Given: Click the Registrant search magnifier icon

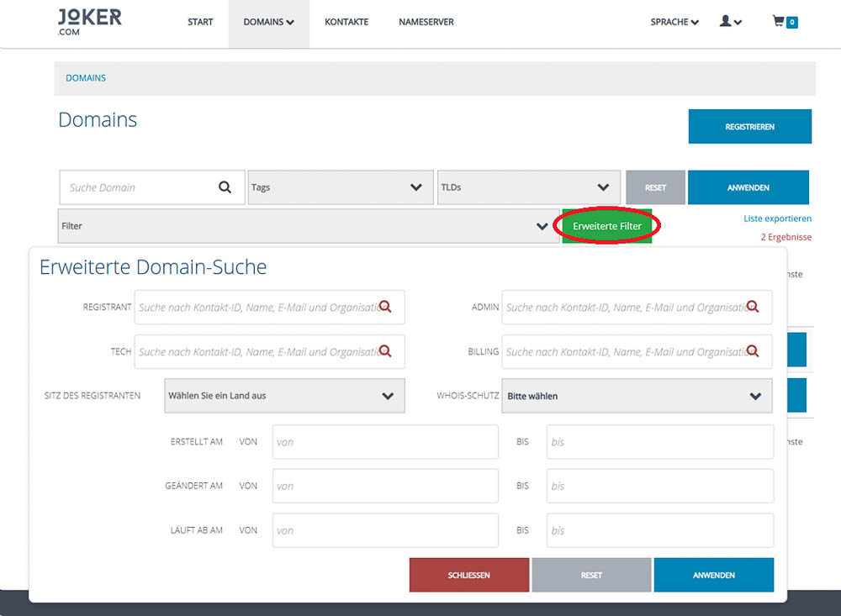Looking at the screenshot, I should (385, 307).
